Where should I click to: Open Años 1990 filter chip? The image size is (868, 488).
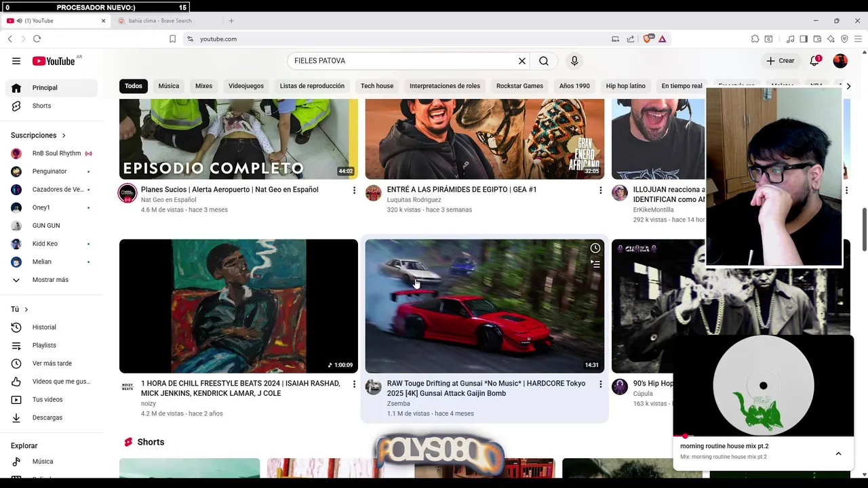click(x=574, y=86)
